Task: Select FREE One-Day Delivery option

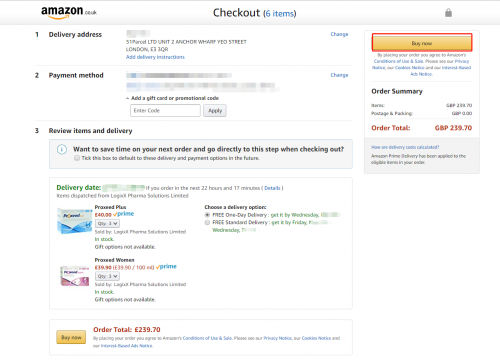Action: [x=207, y=215]
